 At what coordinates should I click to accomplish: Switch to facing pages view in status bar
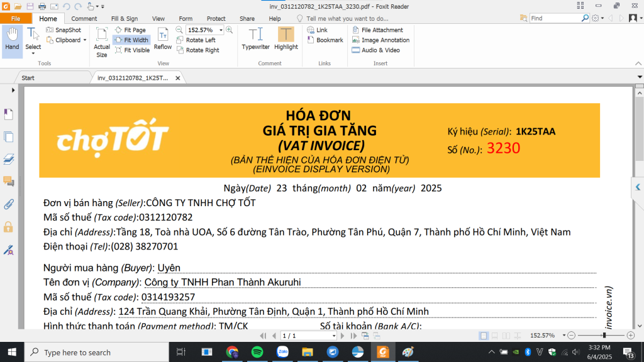coord(506,336)
